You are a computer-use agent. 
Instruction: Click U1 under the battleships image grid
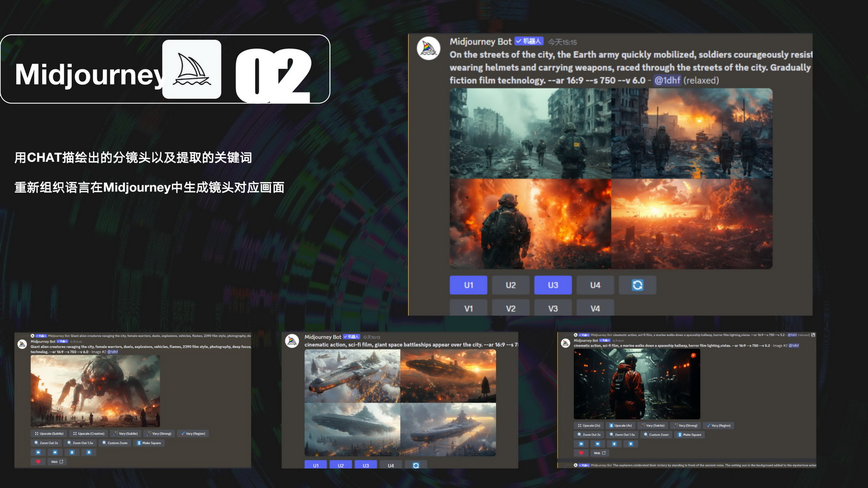pos(316,465)
